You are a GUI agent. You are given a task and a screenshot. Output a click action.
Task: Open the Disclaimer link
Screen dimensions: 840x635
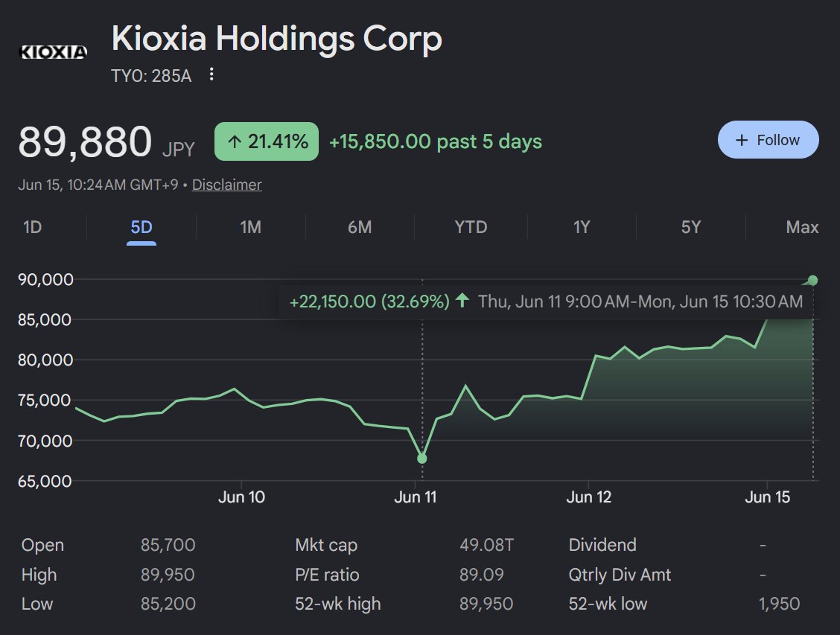(226, 185)
